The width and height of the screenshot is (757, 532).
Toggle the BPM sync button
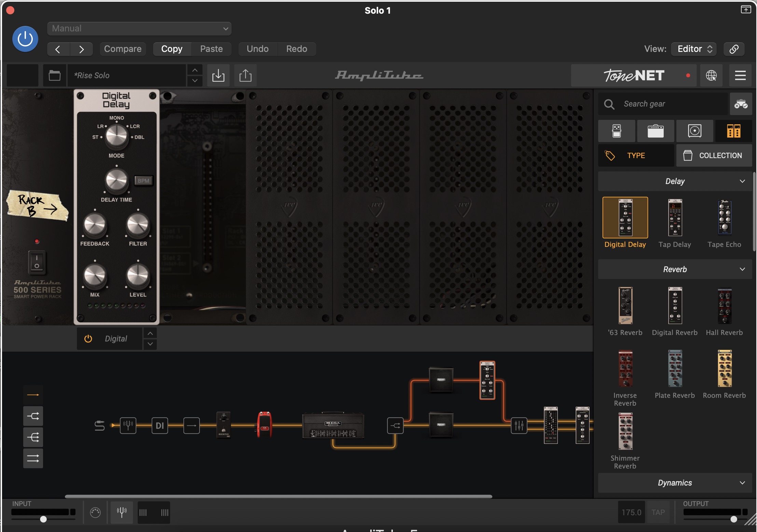143,181
